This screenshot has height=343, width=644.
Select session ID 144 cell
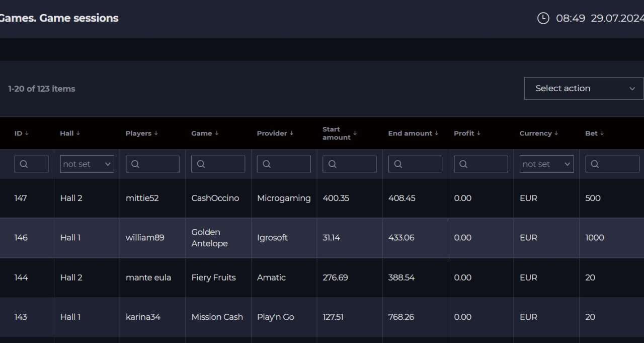pos(21,278)
